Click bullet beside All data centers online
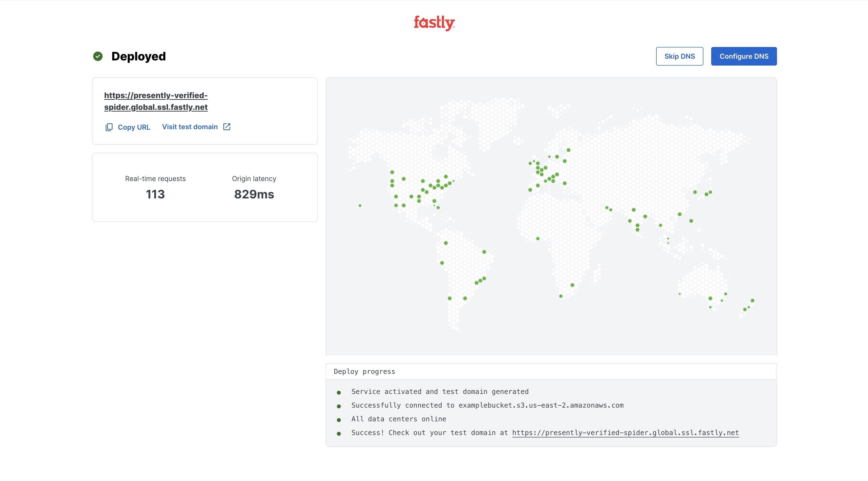The image size is (868, 481). tap(339, 420)
